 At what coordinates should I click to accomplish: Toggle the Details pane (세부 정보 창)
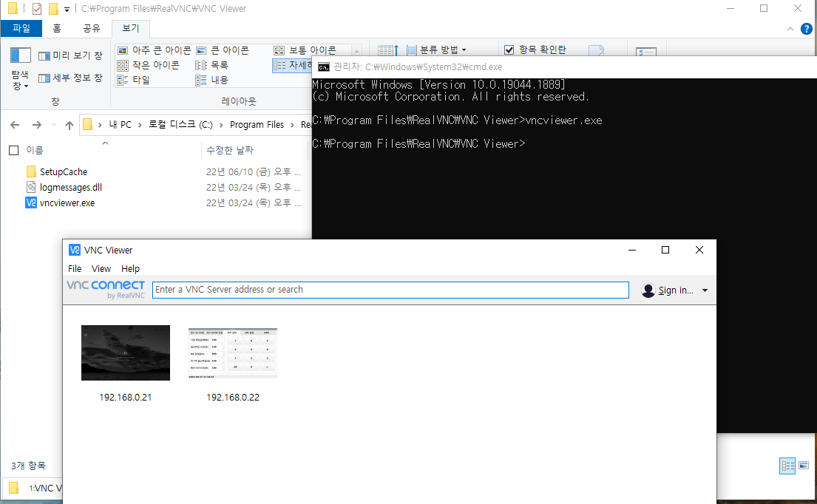(x=70, y=78)
